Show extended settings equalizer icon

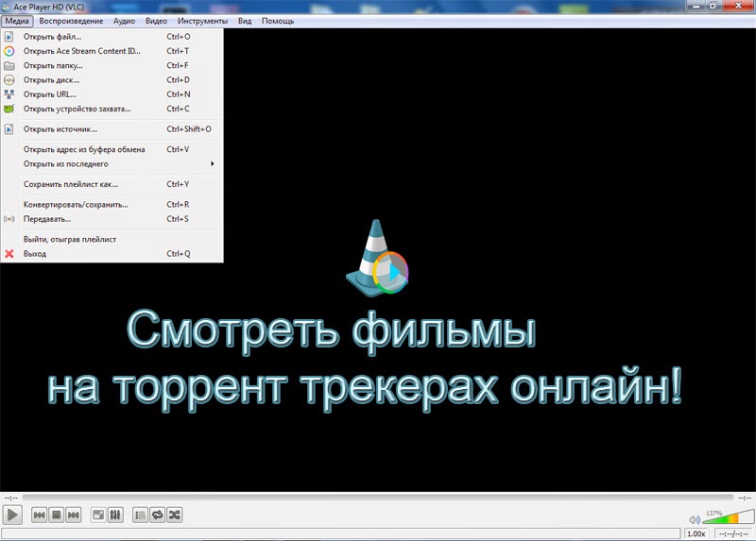click(x=115, y=515)
